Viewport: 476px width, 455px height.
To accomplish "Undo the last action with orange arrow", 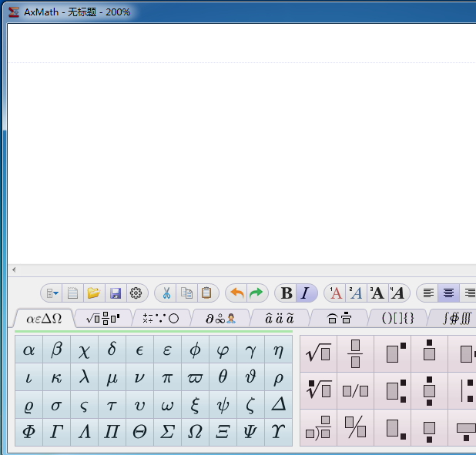I will (x=236, y=293).
